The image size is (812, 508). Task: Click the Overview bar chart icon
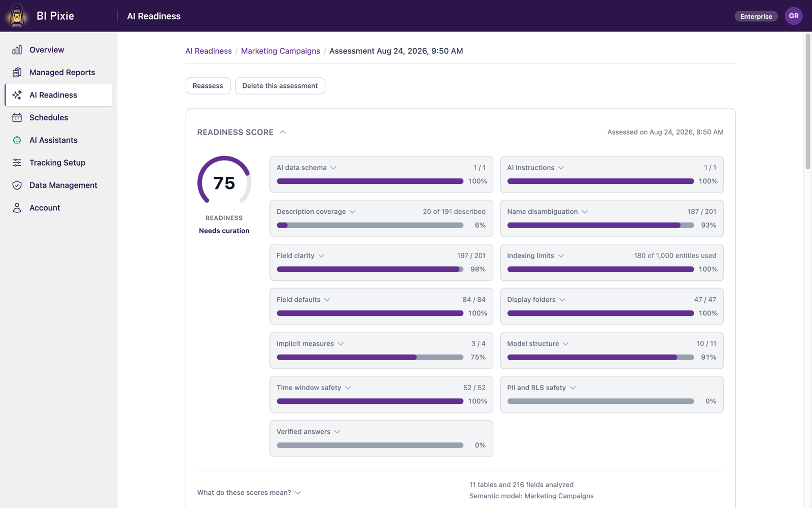17,50
